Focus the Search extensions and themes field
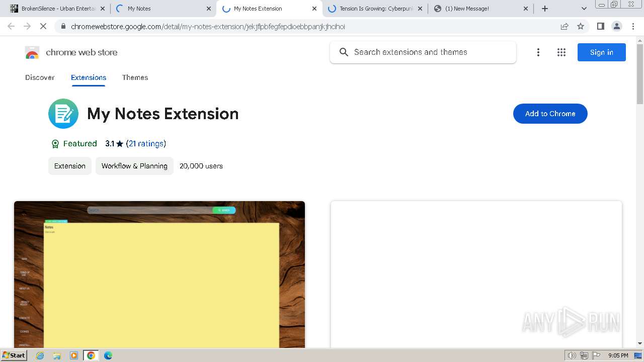644x362 pixels. click(x=423, y=52)
